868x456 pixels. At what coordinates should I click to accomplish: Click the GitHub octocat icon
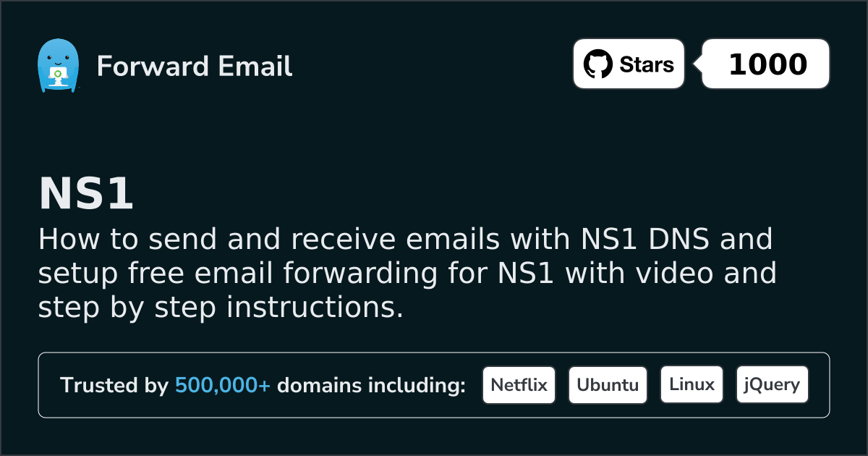(597, 64)
